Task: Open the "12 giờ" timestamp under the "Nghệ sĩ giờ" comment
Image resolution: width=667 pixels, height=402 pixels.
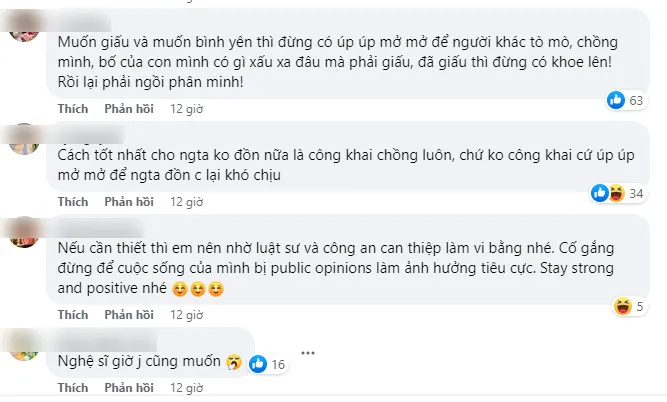Action: point(187,387)
